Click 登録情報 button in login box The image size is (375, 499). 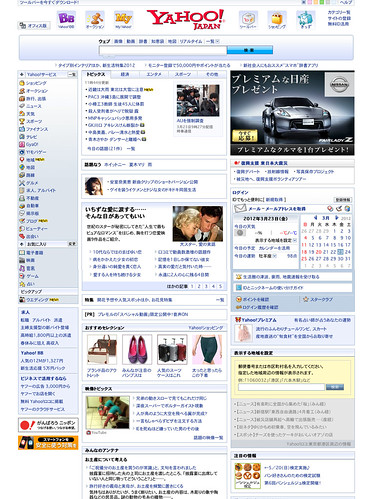tap(343, 200)
